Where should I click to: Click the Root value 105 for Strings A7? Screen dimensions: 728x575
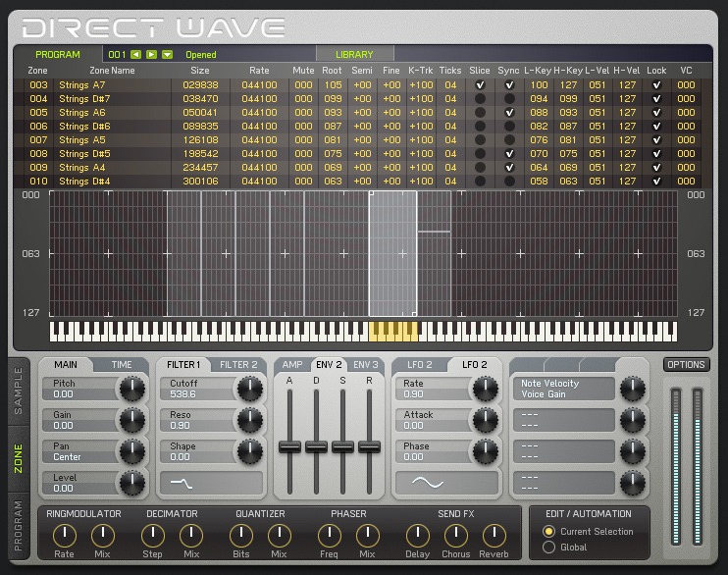click(x=333, y=85)
